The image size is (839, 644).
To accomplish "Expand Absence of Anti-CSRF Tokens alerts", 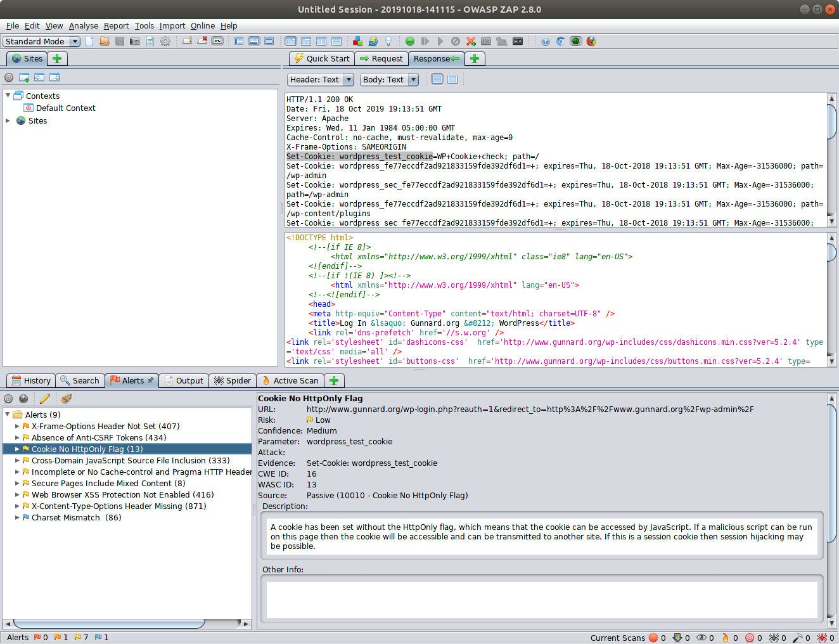I will [17, 438].
